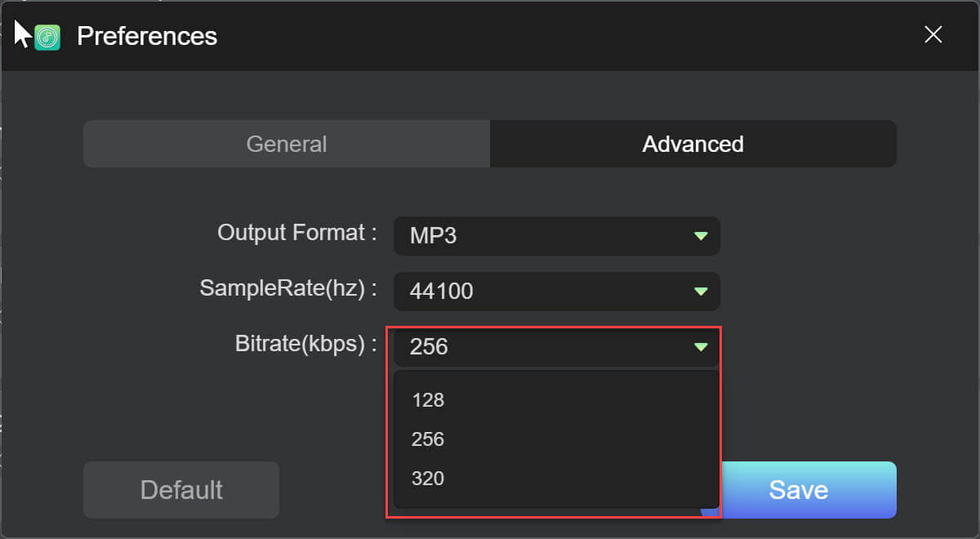Click the Bitrate field showing 256
Viewport: 980px width, 539px height.
coord(539,347)
